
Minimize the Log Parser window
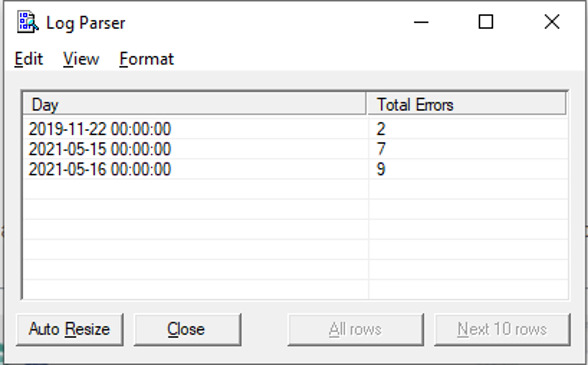point(421,22)
